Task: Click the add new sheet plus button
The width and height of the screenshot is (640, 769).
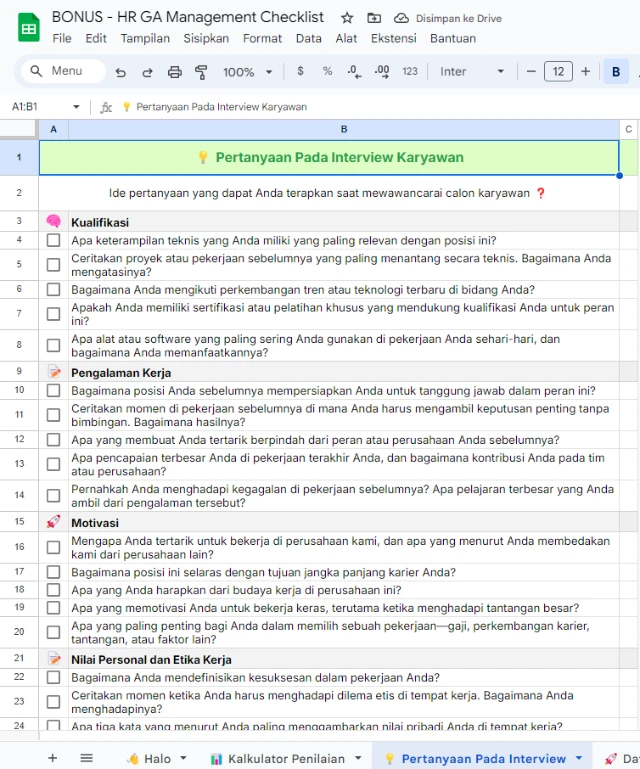Action: 53,758
